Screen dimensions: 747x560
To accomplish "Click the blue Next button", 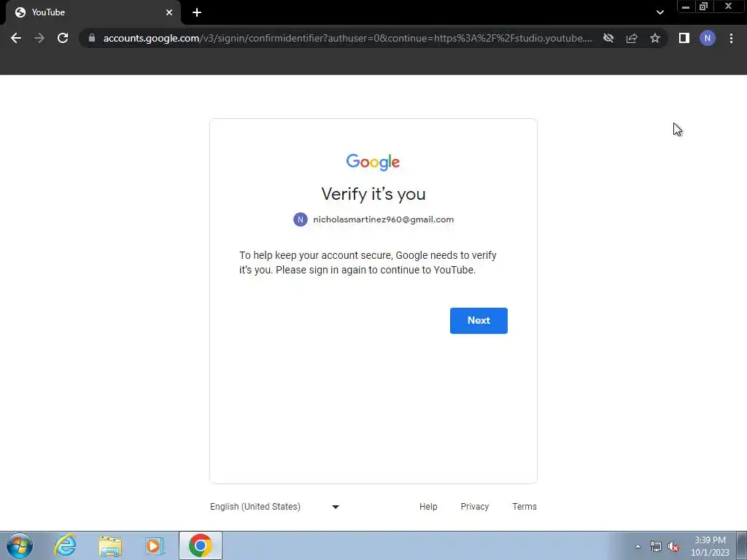I will [479, 321].
